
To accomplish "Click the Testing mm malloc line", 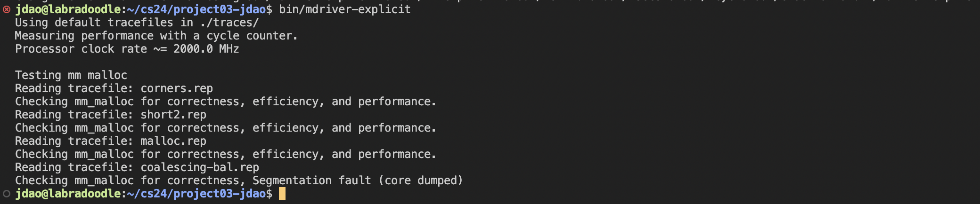I will [71, 75].
